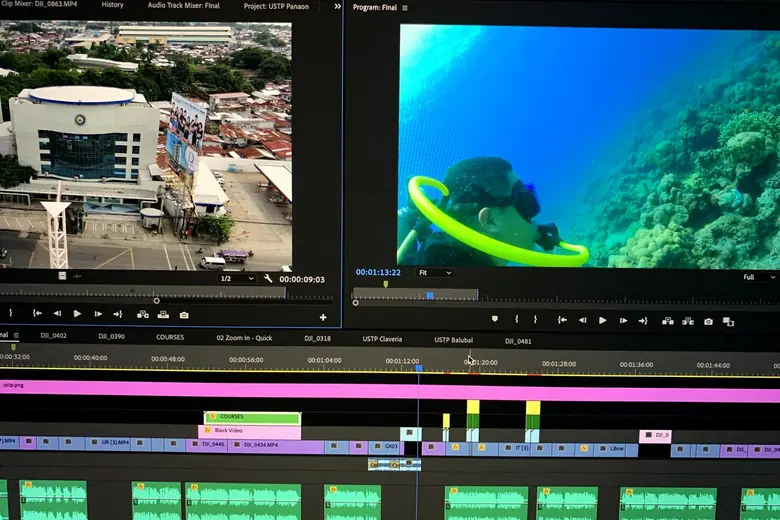Click Insert button in Source monitor

(143, 314)
